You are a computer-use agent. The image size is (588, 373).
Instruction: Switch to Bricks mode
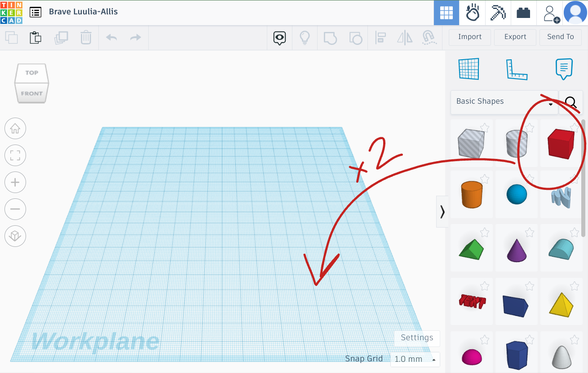coord(523,13)
